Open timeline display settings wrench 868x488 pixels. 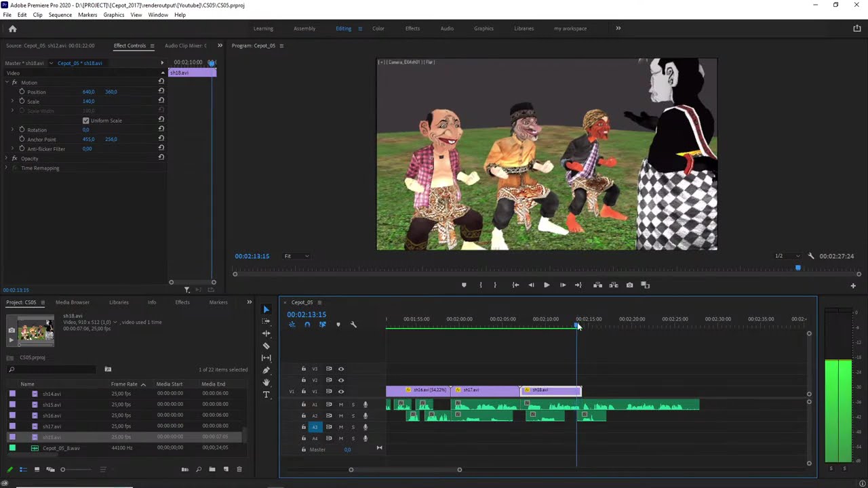coord(353,325)
